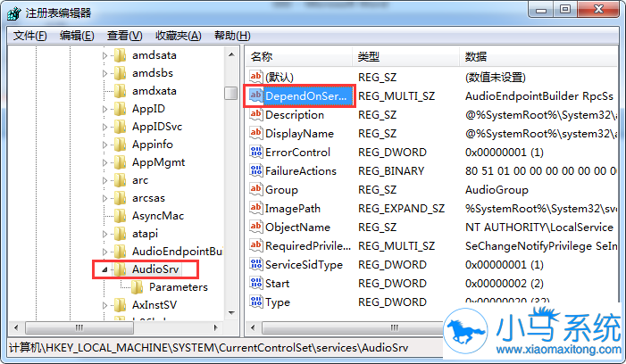
Task: Click the AppMgmt folder icon
Action: [x=121, y=162]
